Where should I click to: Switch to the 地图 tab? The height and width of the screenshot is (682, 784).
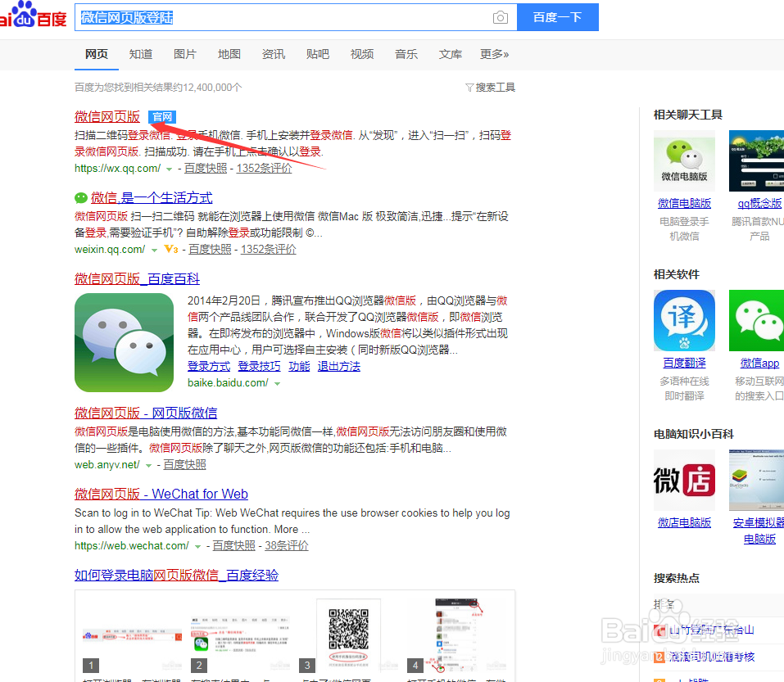click(x=229, y=54)
